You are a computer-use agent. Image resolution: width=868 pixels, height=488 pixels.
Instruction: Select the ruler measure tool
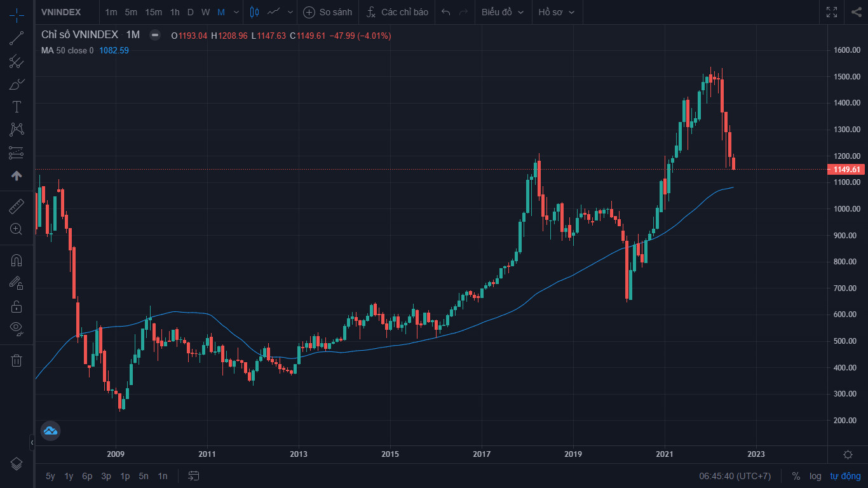coord(17,206)
